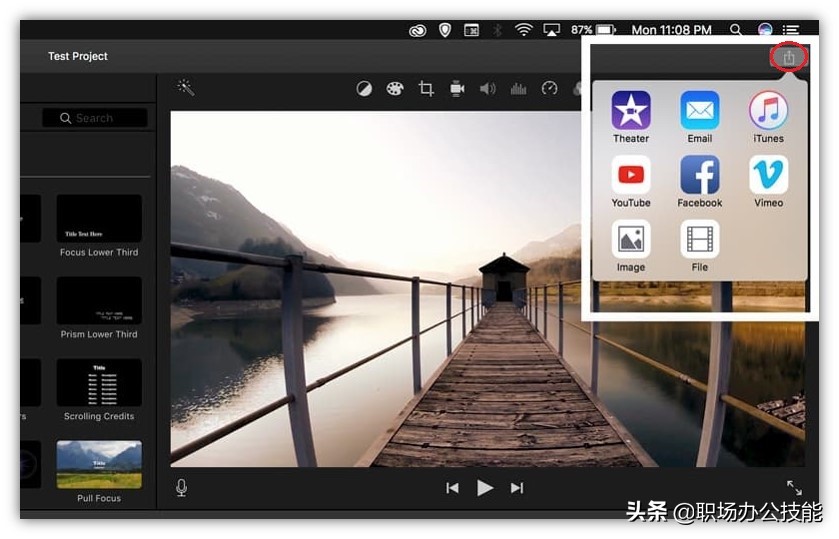Click the Test Project title text
The width and height of the screenshot is (839, 539).
coord(78,56)
